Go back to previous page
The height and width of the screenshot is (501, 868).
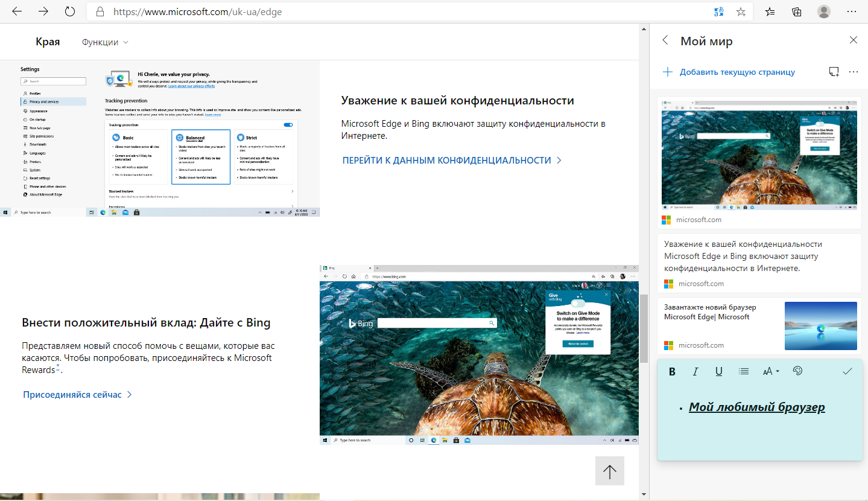(x=17, y=11)
